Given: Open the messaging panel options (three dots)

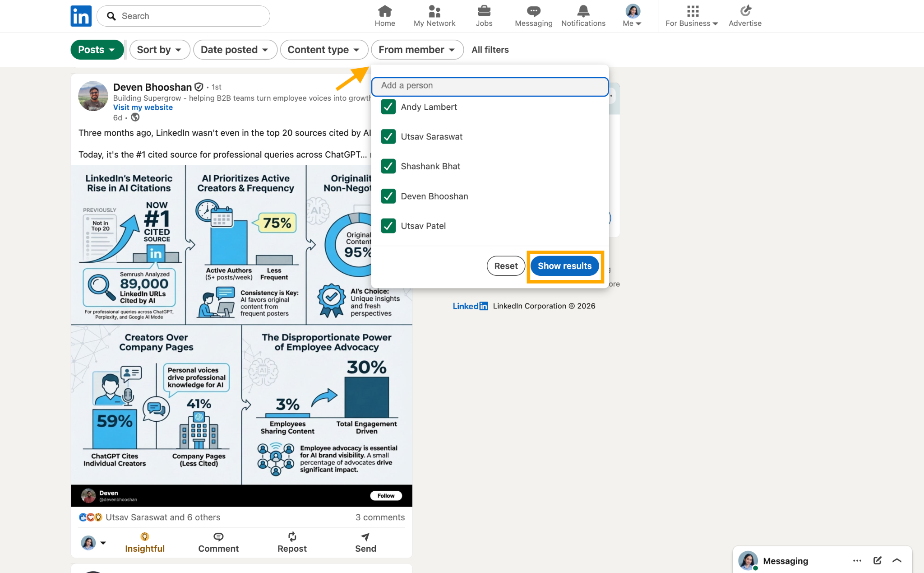Looking at the screenshot, I should (857, 561).
